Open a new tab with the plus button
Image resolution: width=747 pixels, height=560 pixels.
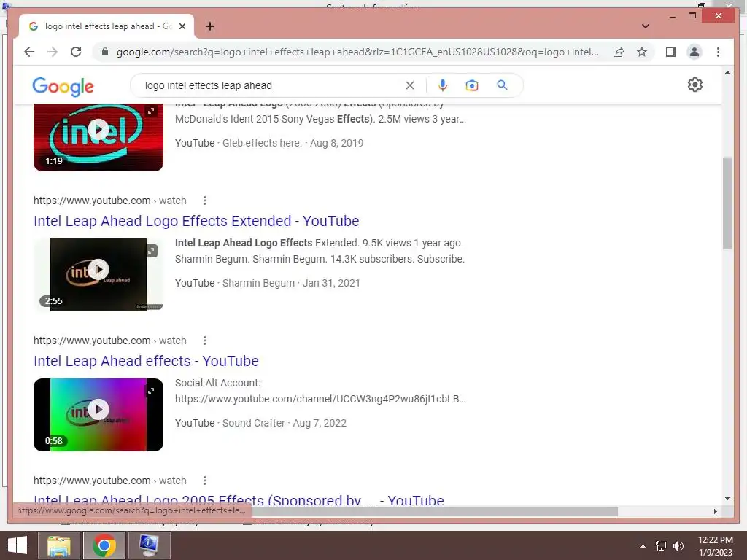[x=209, y=26]
